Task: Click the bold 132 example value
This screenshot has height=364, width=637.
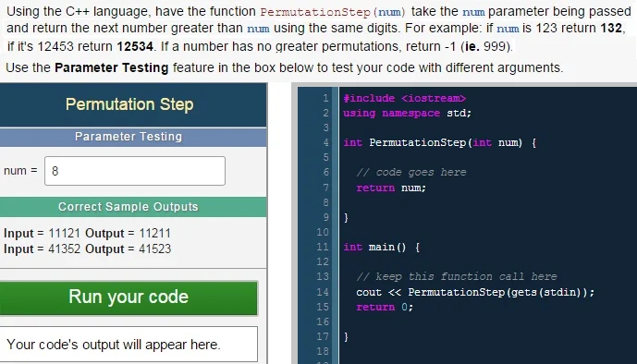Action: click(x=611, y=28)
